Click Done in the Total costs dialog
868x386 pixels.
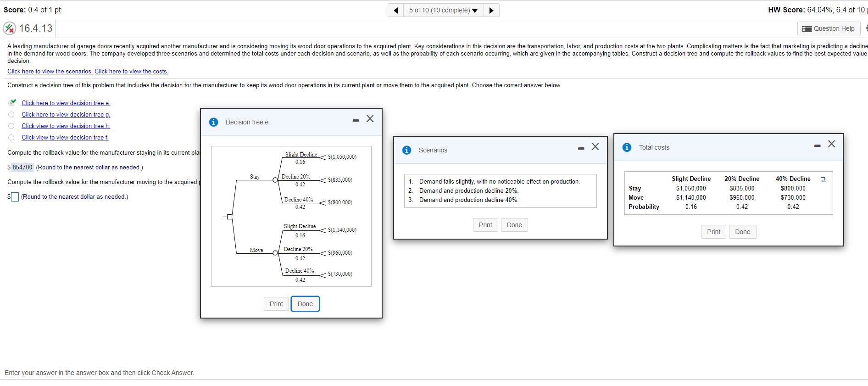(x=742, y=232)
